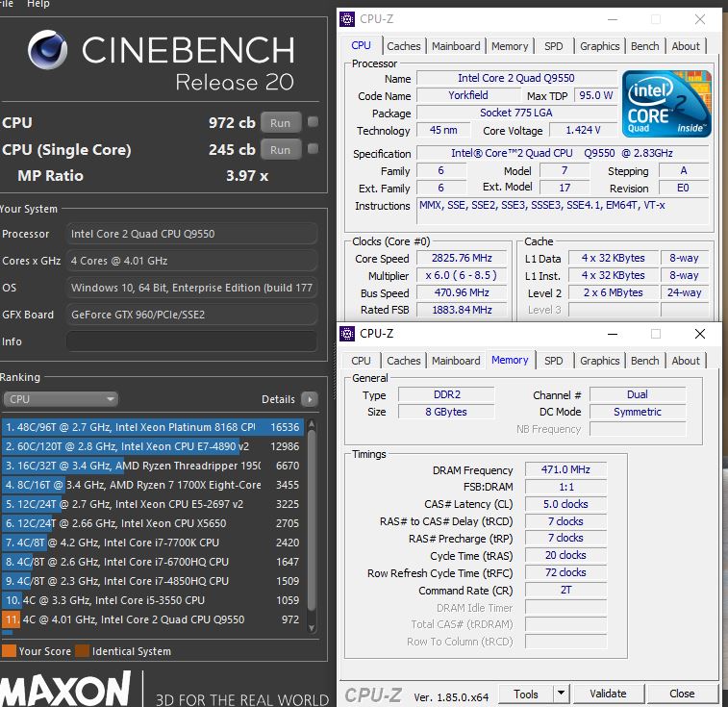This screenshot has height=707, width=728.
Task: Click the MAXON logo
Action: (x=65, y=689)
